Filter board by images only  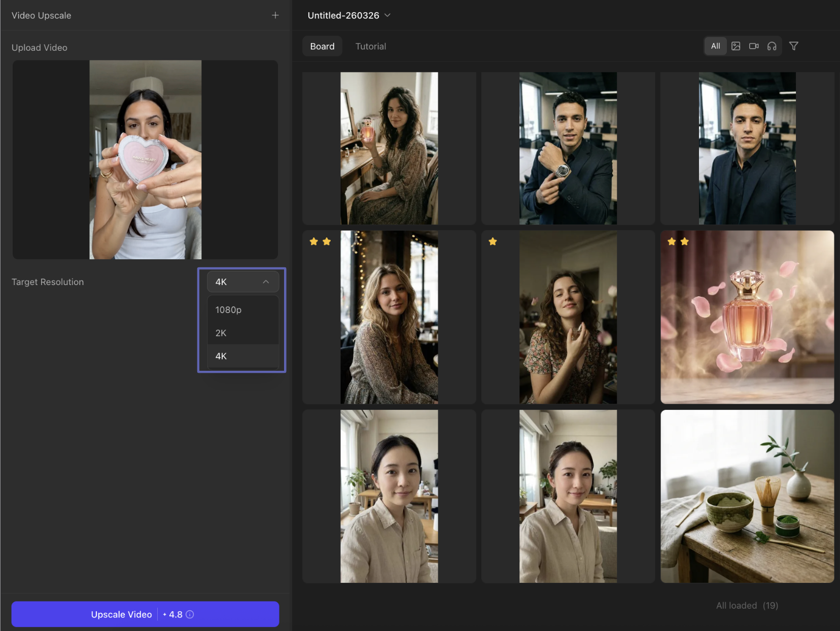pos(736,46)
